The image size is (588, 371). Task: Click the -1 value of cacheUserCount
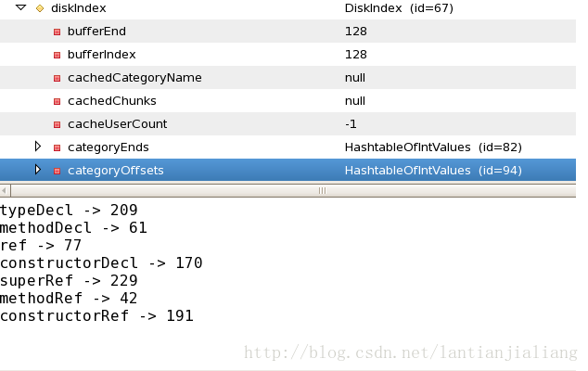(x=351, y=123)
